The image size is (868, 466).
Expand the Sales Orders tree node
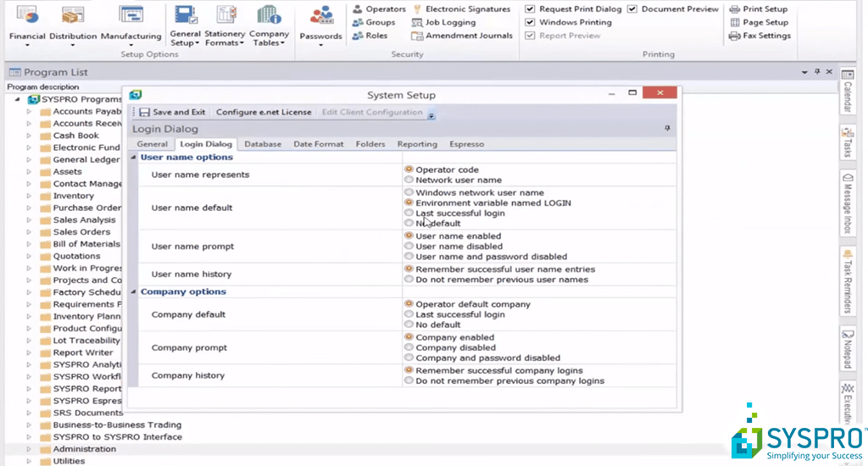[x=29, y=232]
